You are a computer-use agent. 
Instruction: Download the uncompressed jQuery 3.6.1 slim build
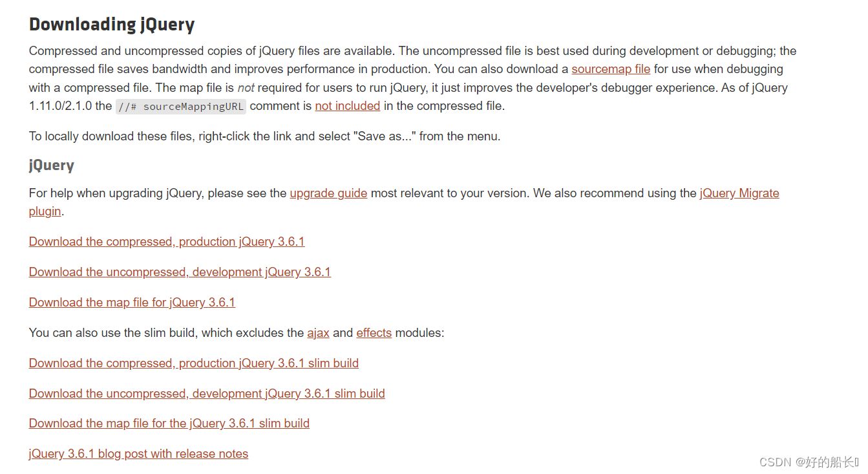[206, 393]
